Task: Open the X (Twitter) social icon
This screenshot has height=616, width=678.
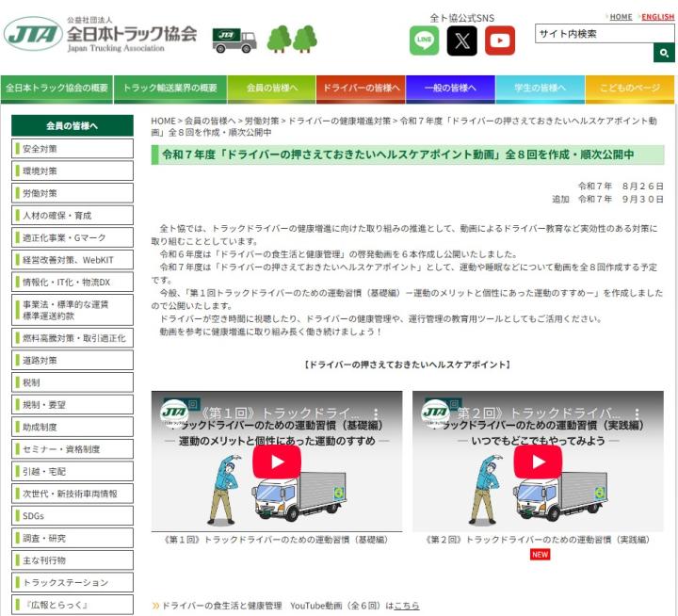Action: click(x=461, y=41)
